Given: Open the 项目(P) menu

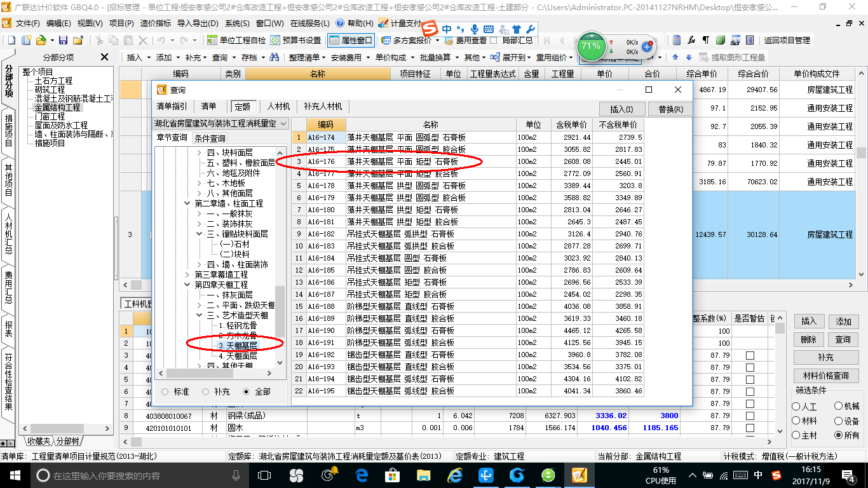Looking at the screenshot, I should coord(121,23).
